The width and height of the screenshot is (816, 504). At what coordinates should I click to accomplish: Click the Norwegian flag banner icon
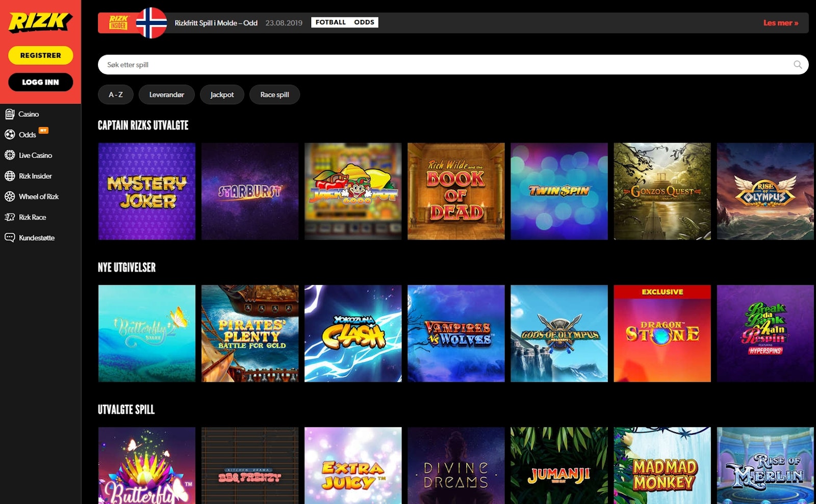[150, 22]
